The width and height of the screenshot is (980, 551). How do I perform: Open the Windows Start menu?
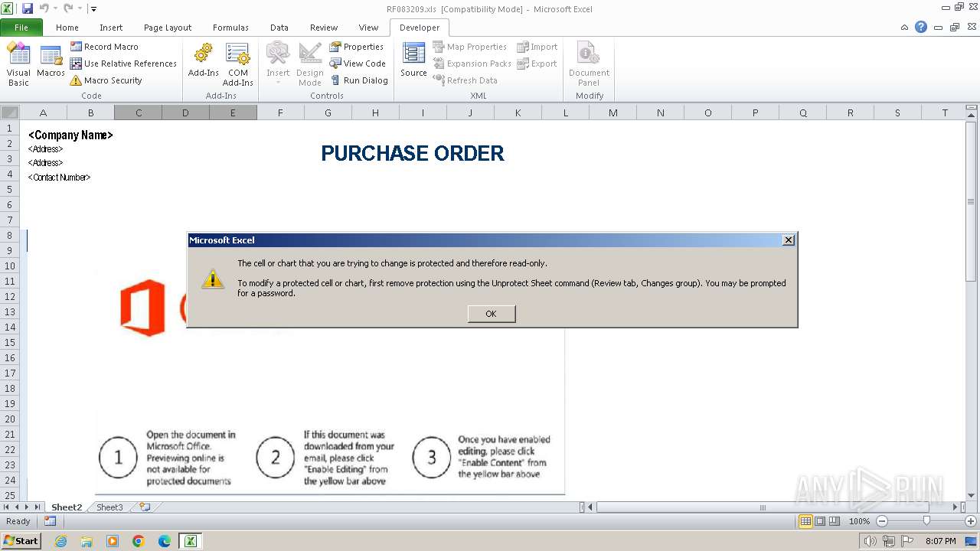tap(21, 541)
